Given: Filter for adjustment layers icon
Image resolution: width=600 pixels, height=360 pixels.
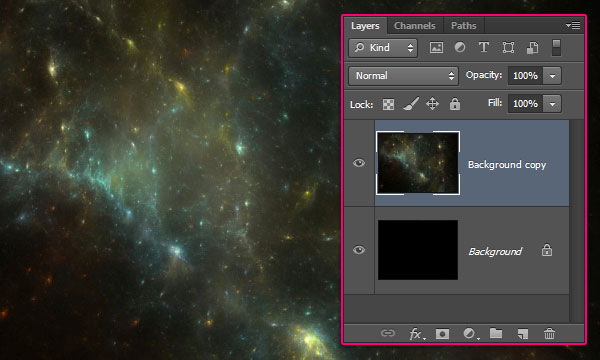Looking at the screenshot, I should tap(460, 47).
